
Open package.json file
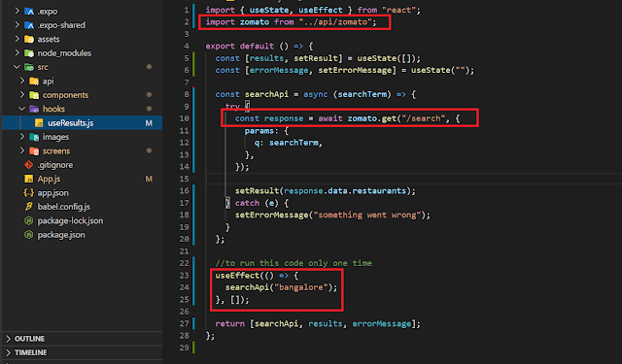tap(61, 235)
